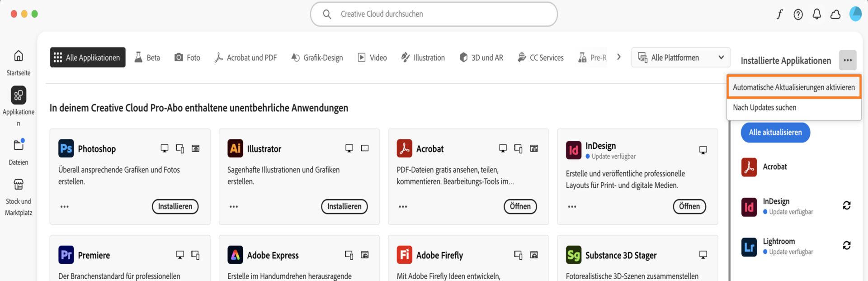Switch to the 3D und AR tab

coord(481,57)
